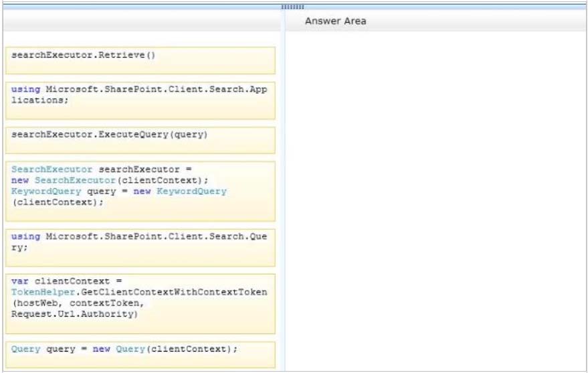Select the using Search.Query namespace block
Image resolution: width=588 pixels, height=373 pixels.
pos(140,247)
